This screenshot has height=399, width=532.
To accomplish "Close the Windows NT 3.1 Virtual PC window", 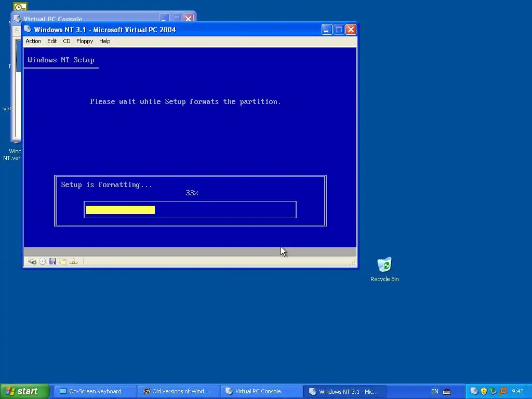I will (x=351, y=30).
